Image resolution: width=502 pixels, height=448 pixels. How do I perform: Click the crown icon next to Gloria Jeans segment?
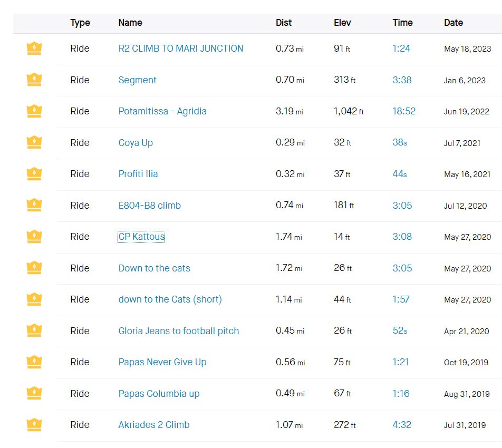coord(34,331)
